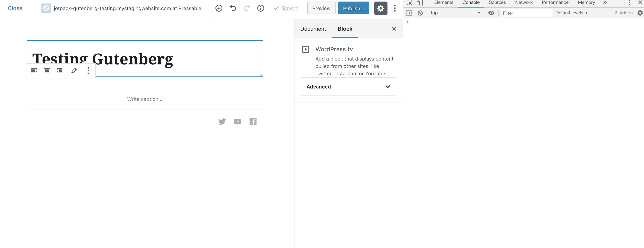The image size is (644, 248).
Task: Click the Write caption field
Action: pos(145,99)
